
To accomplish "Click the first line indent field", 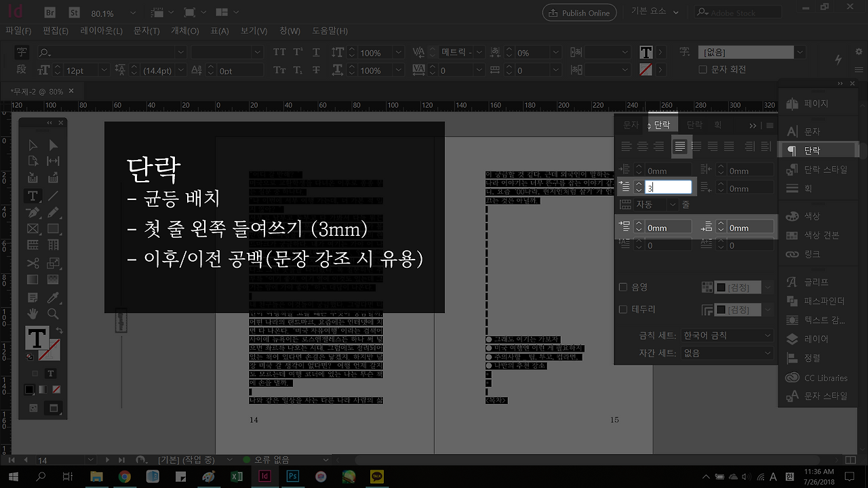I will [x=669, y=188].
